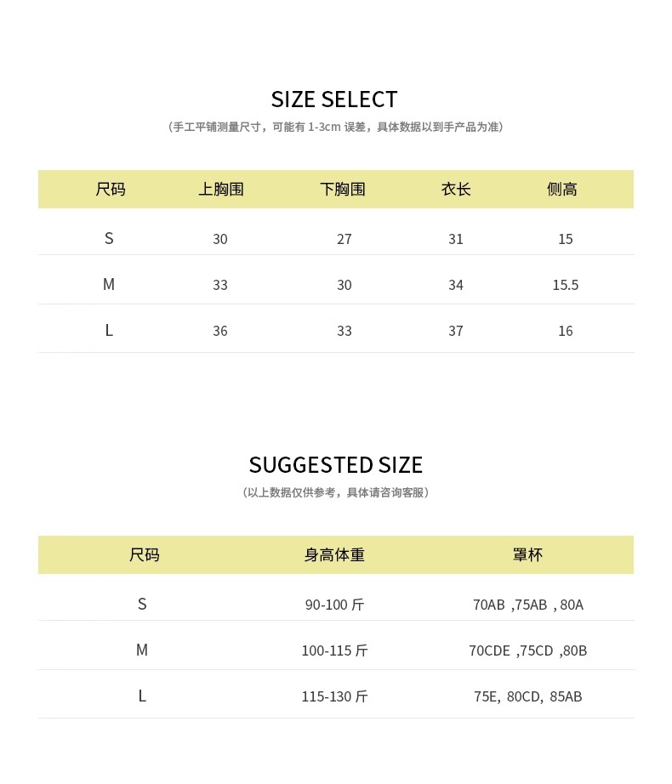Image resolution: width=672 pixels, height=784 pixels.
Task: Click the 115-130 斤 weight cell
Action: [x=334, y=696]
